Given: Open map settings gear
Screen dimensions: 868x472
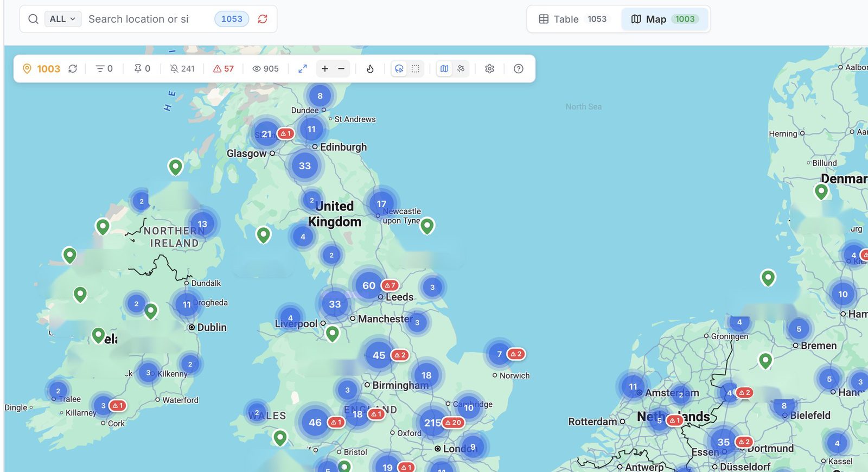Looking at the screenshot, I should [x=490, y=69].
